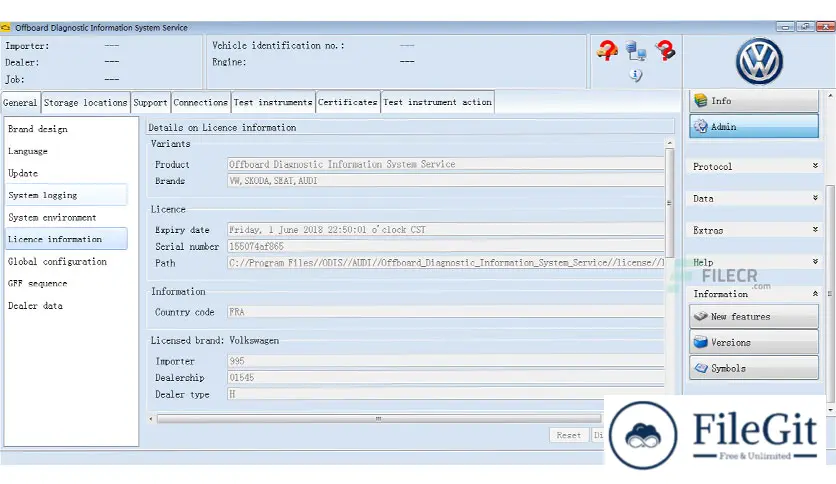Click the Expiry date field

click(445, 230)
